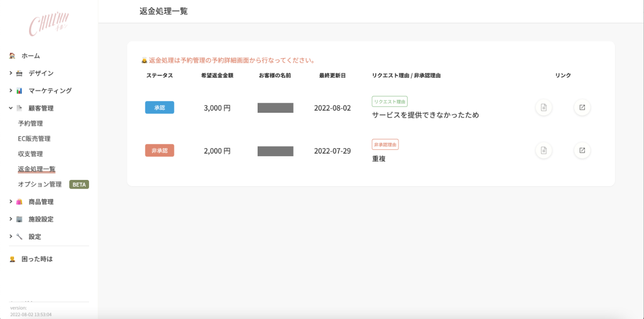Open 予約管理 from the sidebar
Image resolution: width=644 pixels, height=319 pixels.
click(31, 124)
